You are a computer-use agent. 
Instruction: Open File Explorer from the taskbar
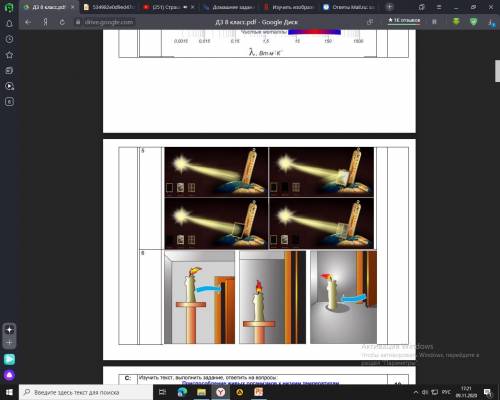point(201,392)
